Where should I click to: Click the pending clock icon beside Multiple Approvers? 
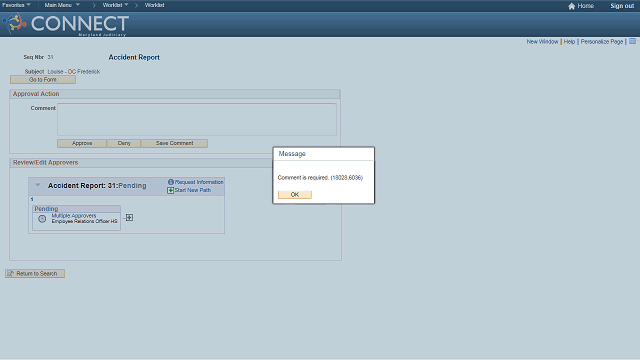click(42, 219)
